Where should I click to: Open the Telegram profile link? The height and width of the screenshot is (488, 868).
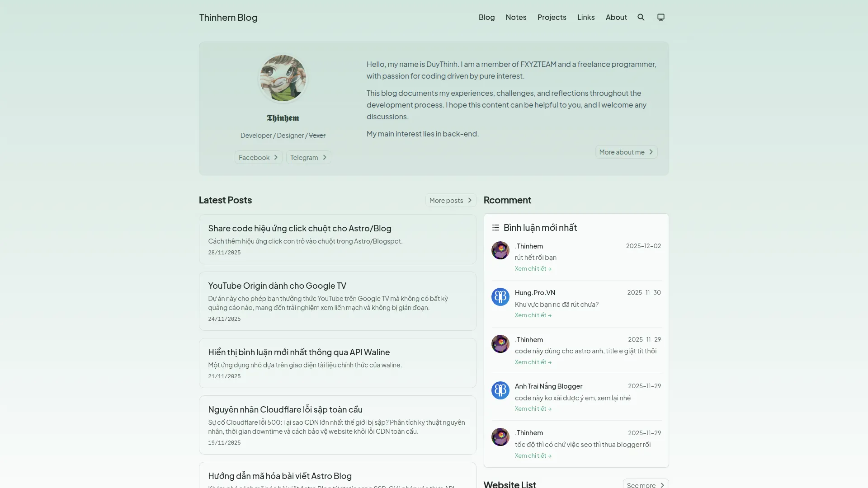(308, 157)
